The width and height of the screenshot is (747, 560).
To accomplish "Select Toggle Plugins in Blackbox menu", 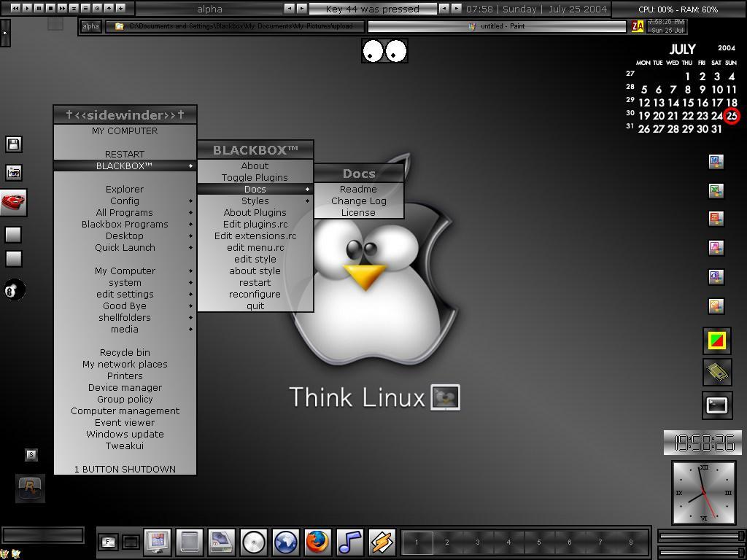I will click(x=255, y=178).
